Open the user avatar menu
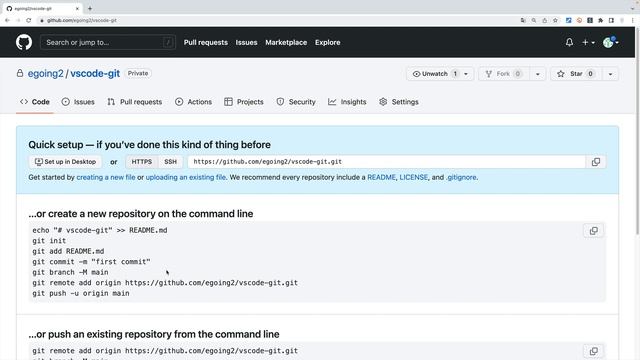This screenshot has height=360, width=640. [x=611, y=42]
